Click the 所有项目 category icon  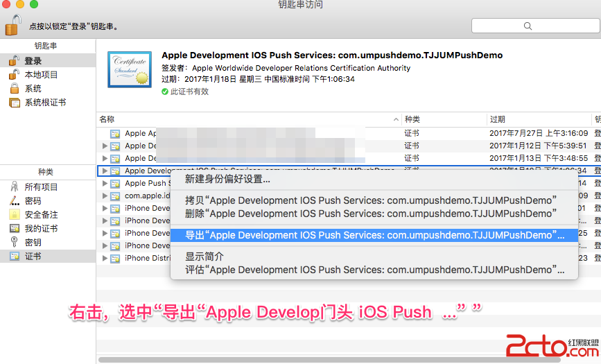click(x=14, y=187)
